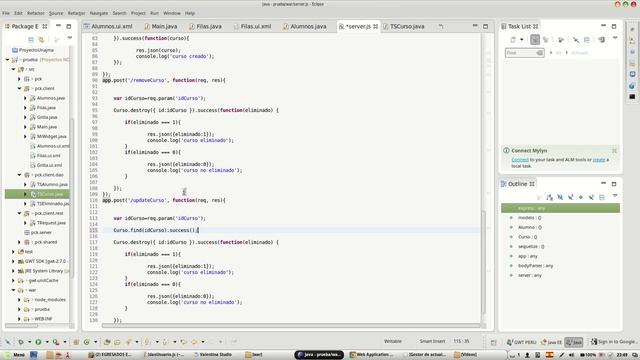The height and width of the screenshot is (360, 640).
Task: Expand the pck package node
Action: click(x=19, y=79)
